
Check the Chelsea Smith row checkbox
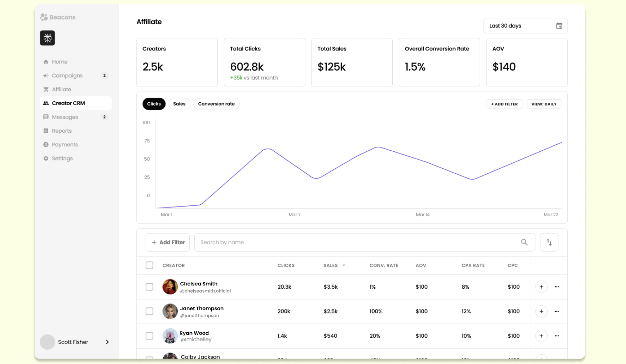coord(149,287)
